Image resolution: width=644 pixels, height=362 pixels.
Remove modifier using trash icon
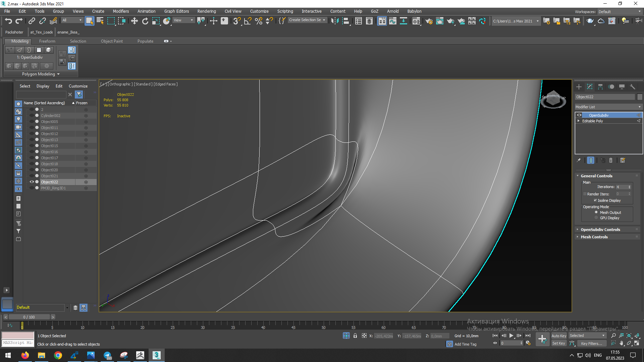(611, 161)
